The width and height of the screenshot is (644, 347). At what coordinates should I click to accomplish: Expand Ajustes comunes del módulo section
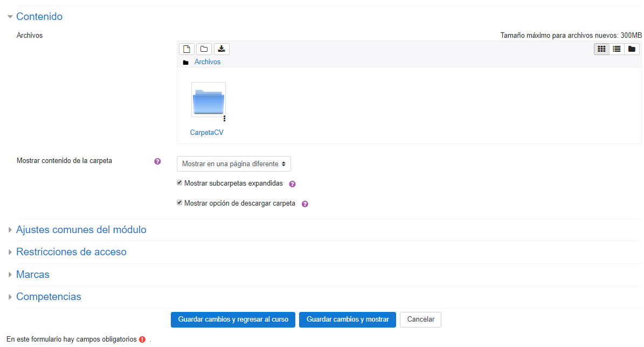pos(81,230)
